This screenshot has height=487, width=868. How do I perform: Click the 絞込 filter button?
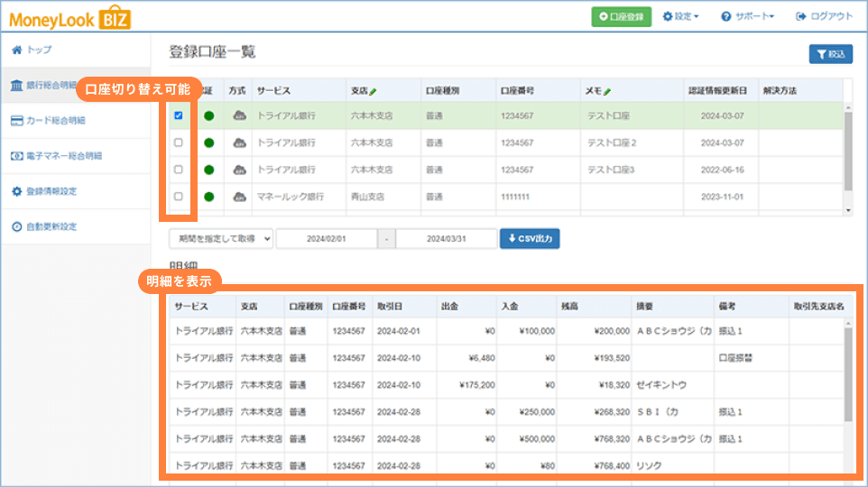[830, 54]
